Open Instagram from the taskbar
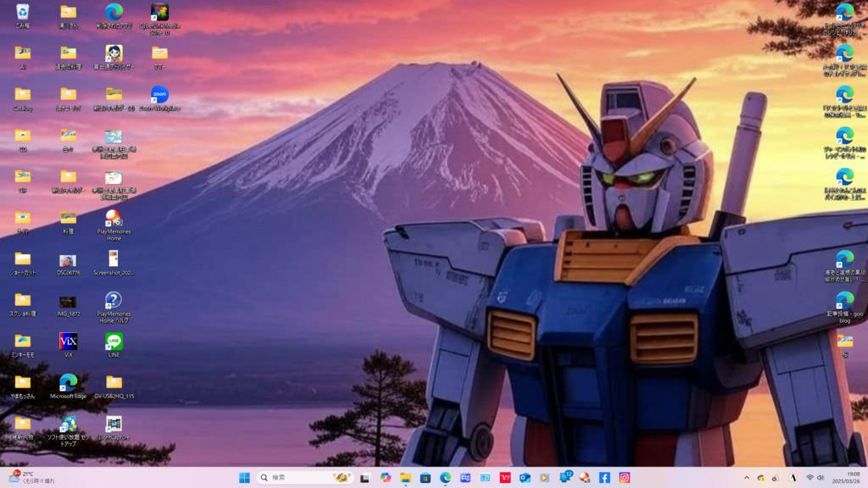The height and width of the screenshot is (488, 868). point(625,478)
